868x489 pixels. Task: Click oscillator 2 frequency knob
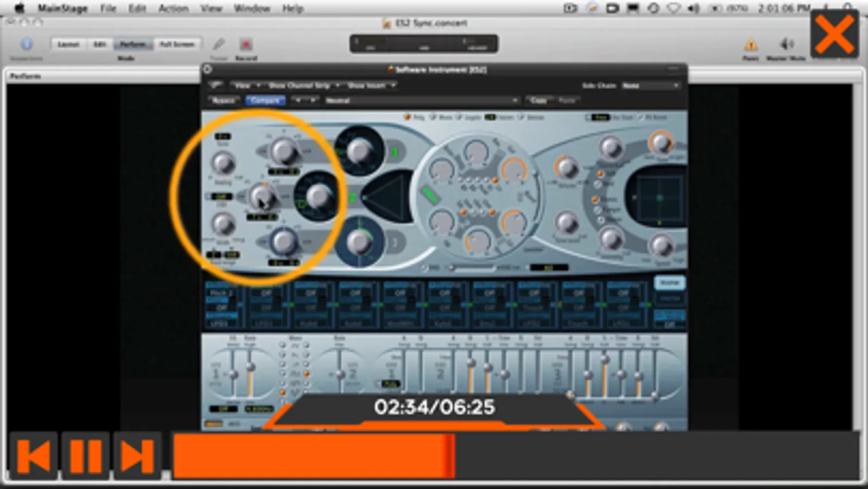pyautogui.click(x=263, y=197)
